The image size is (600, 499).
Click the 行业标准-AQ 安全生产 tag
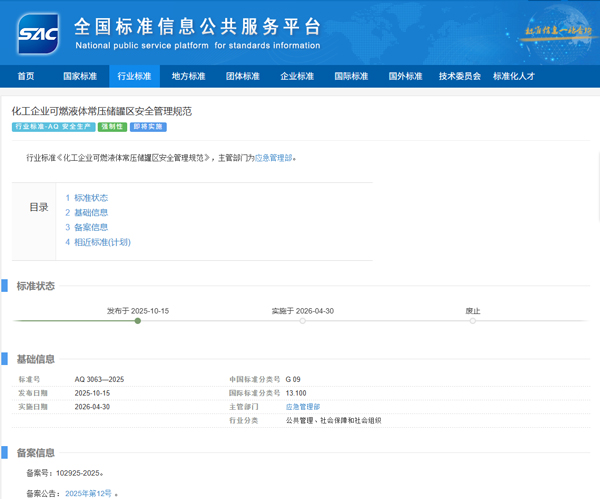[54, 127]
